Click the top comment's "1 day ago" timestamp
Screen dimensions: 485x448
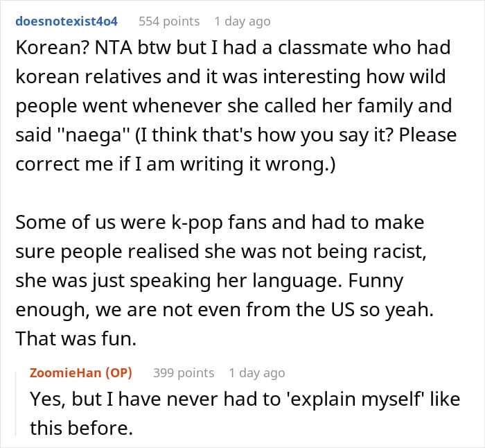pos(242,21)
